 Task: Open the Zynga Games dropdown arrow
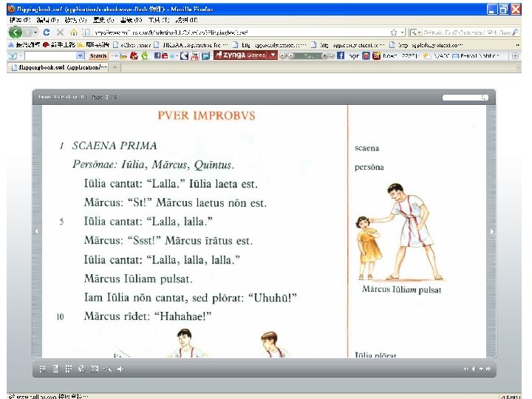tap(273, 55)
